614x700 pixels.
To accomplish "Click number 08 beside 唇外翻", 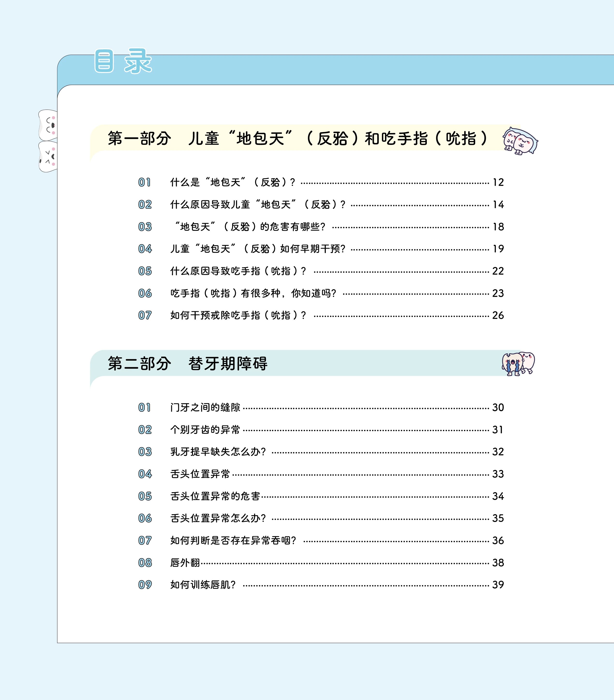I will pos(145,563).
